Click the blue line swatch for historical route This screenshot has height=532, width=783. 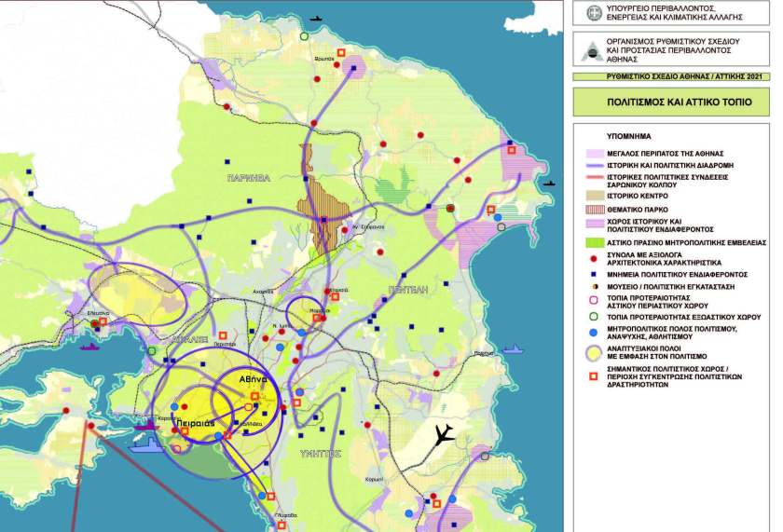coord(595,165)
